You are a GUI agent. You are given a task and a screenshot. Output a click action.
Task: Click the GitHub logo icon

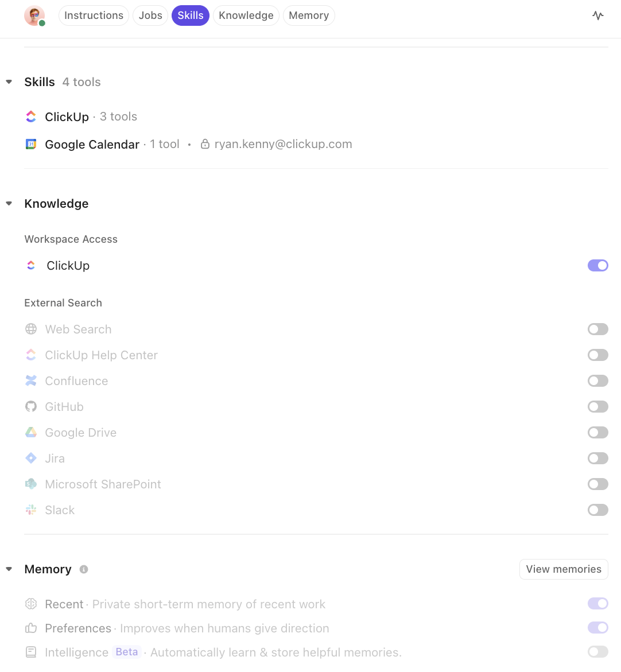pyautogui.click(x=31, y=407)
